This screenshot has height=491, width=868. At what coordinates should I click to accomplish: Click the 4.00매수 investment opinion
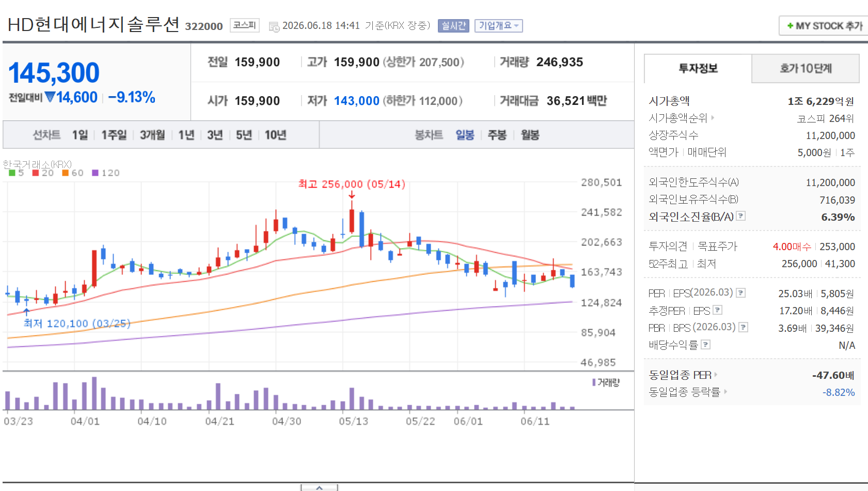pos(792,247)
